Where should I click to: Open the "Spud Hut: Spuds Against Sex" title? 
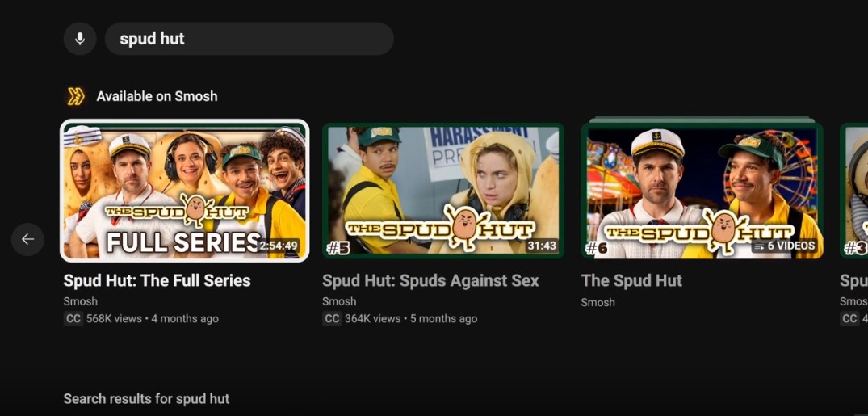tap(430, 280)
